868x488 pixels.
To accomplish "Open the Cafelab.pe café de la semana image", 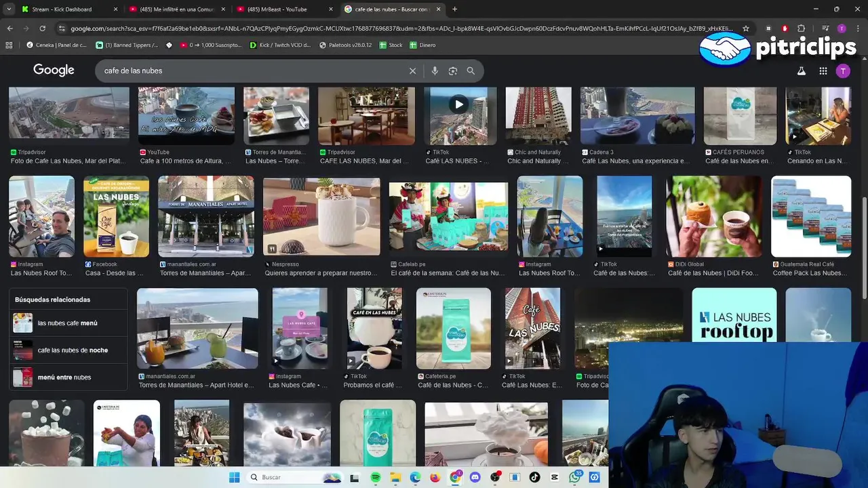I will point(448,217).
